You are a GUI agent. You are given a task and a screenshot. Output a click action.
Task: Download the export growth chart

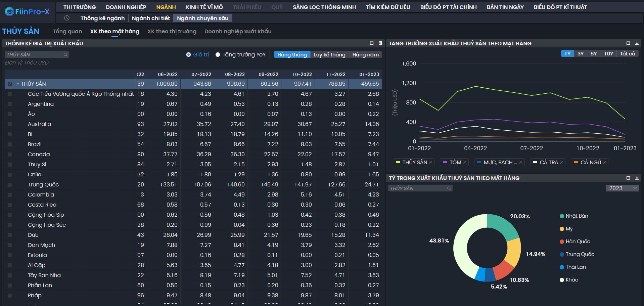637,43
